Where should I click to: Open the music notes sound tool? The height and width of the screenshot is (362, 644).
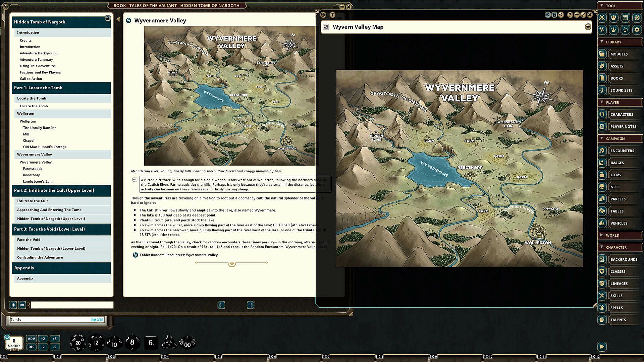(625, 30)
